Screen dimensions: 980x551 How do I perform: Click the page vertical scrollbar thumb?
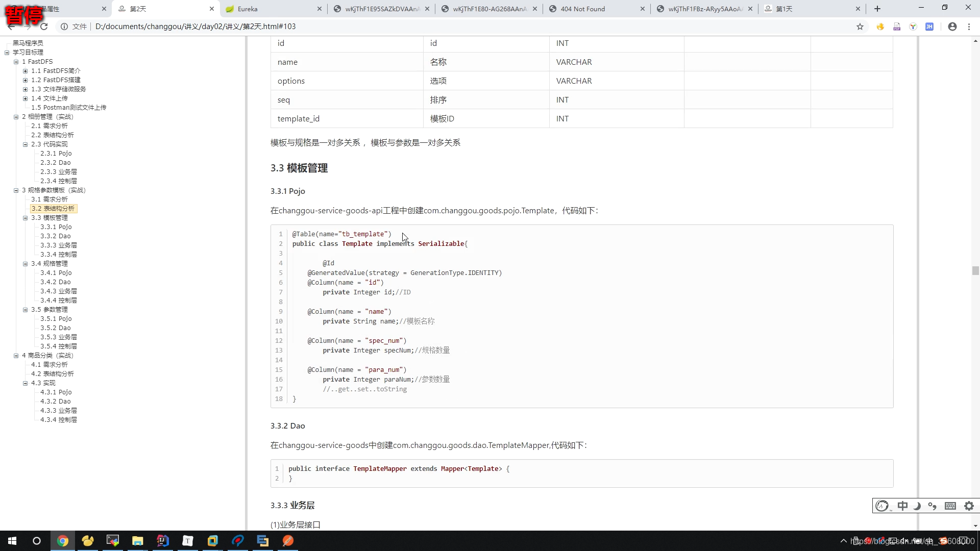(975, 270)
